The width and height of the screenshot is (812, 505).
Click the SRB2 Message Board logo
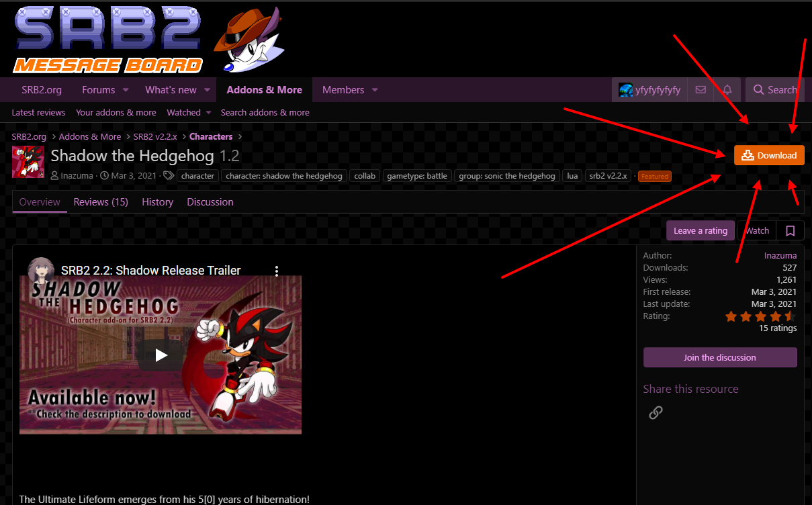click(x=107, y=40)
